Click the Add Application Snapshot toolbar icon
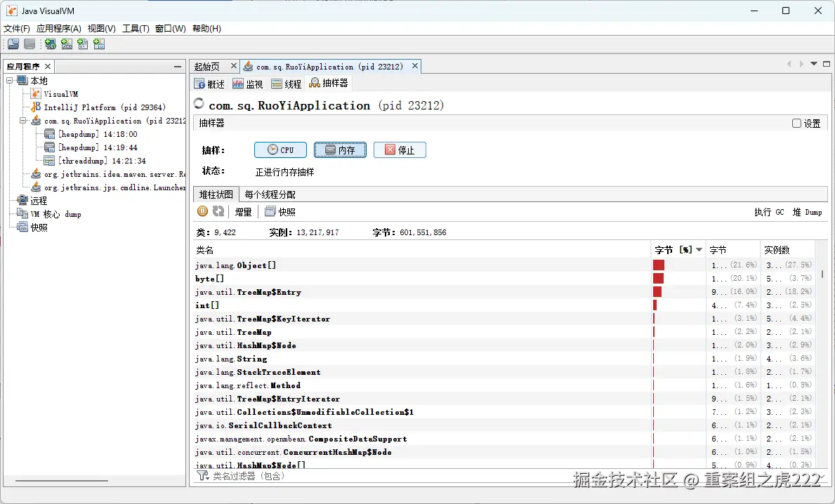 click(99, 44)
